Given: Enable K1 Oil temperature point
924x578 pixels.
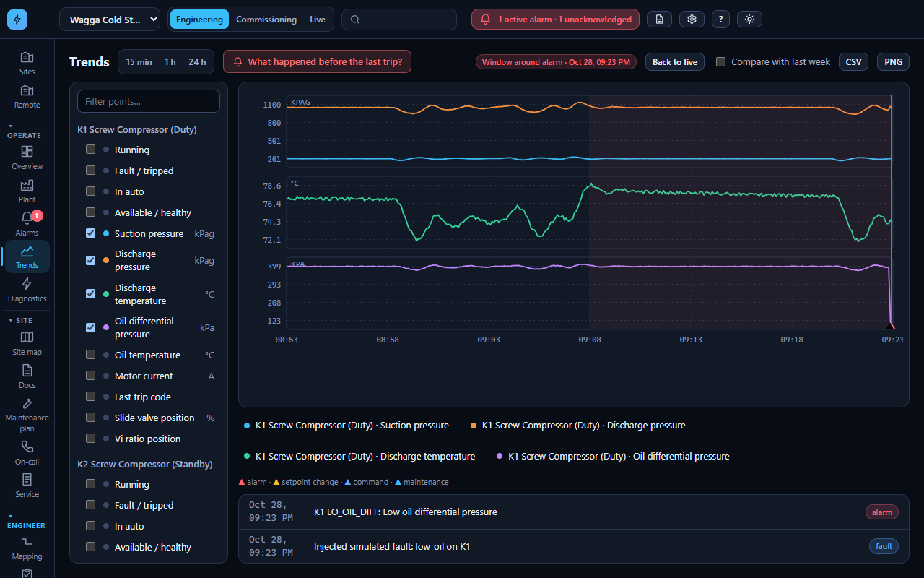Looking at the screenshot, I should [91, 355].
